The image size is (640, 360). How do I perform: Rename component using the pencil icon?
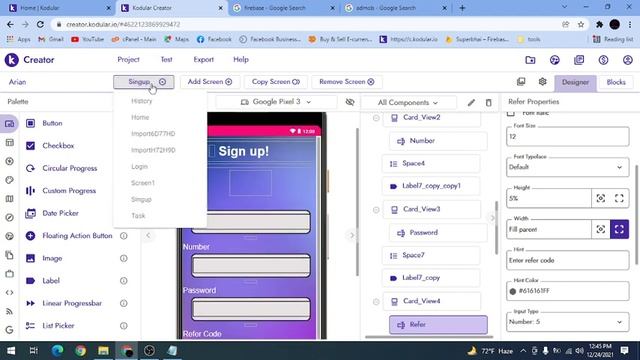[471, 102]
